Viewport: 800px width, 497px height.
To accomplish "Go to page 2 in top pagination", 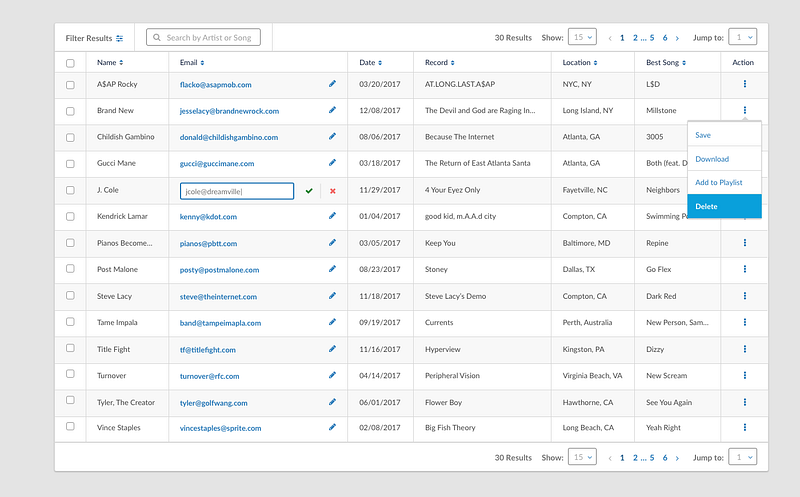I will [635, 38].
